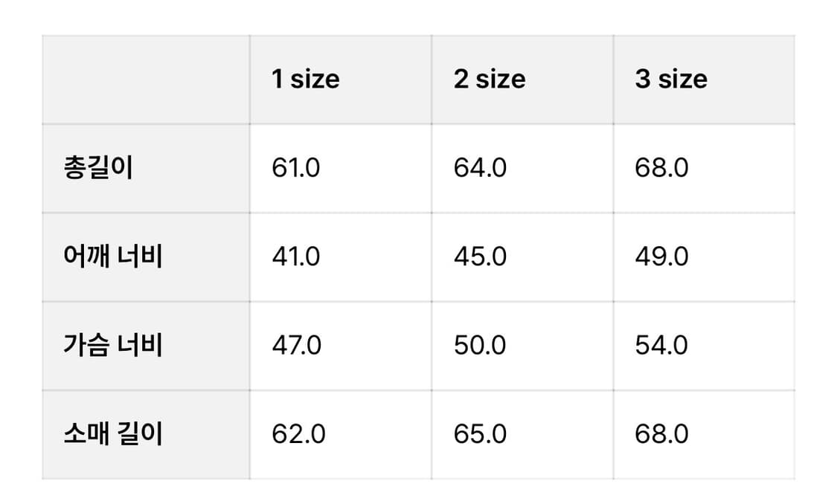The image size is (837, 504).
Task: Select the 64.0 cell under 2 size
Action: 480,168
